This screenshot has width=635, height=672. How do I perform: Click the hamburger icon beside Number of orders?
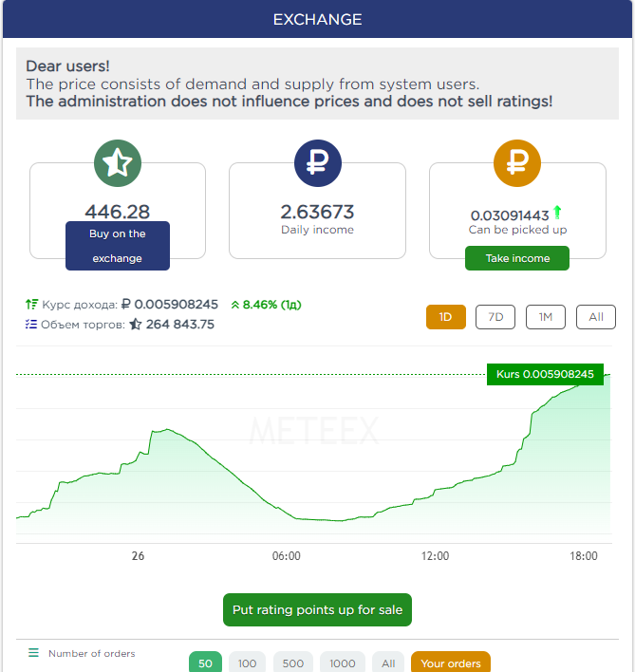[x=33, y=653]
